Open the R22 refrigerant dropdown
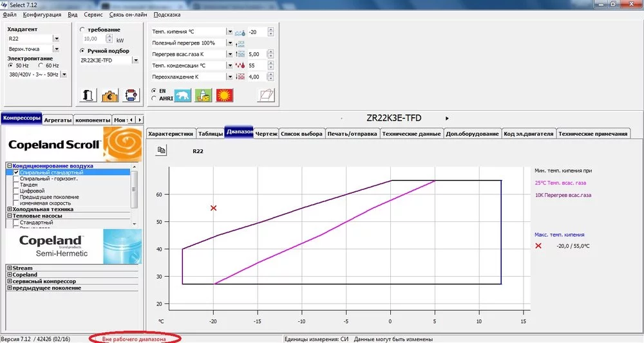The width and height of the screenshot is (644, 343). point(56,39)
